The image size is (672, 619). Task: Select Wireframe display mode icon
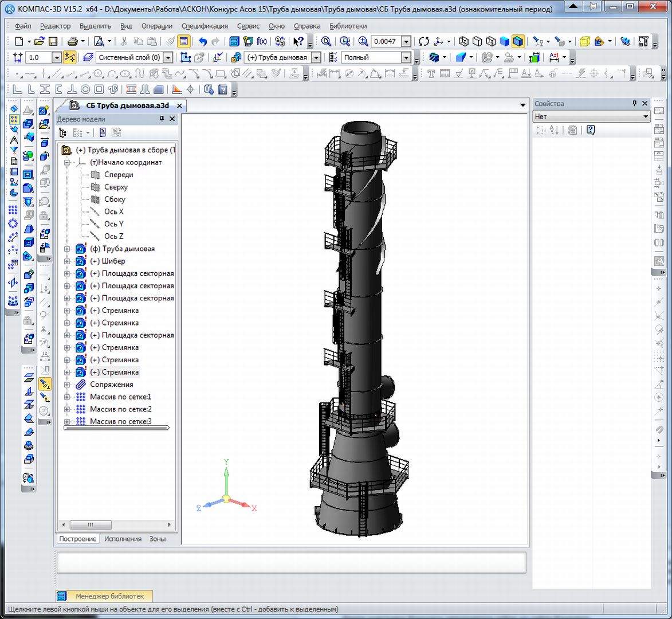tap(464, 41)
